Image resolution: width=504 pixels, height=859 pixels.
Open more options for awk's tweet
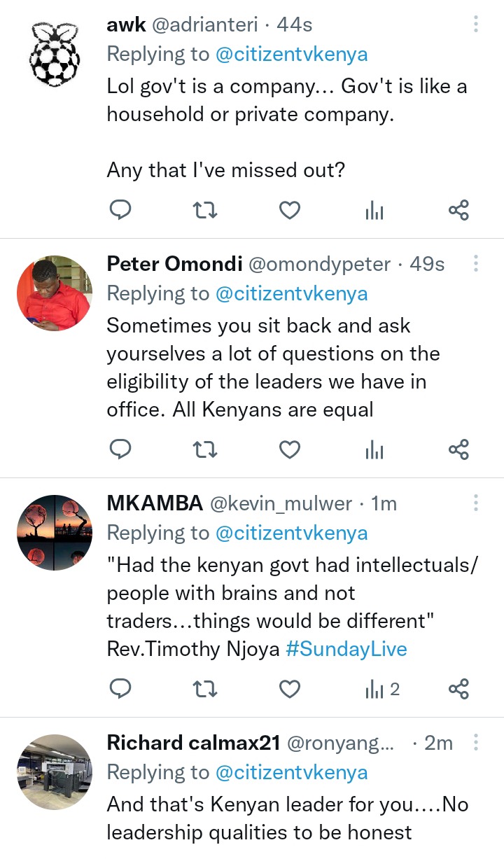[x=475, y=25]
